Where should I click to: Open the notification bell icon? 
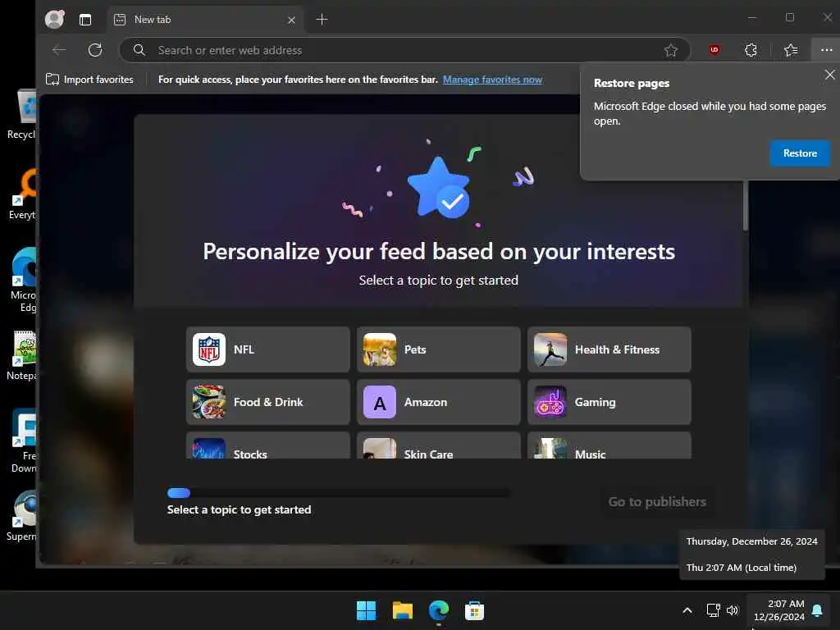tap(817, 610)
